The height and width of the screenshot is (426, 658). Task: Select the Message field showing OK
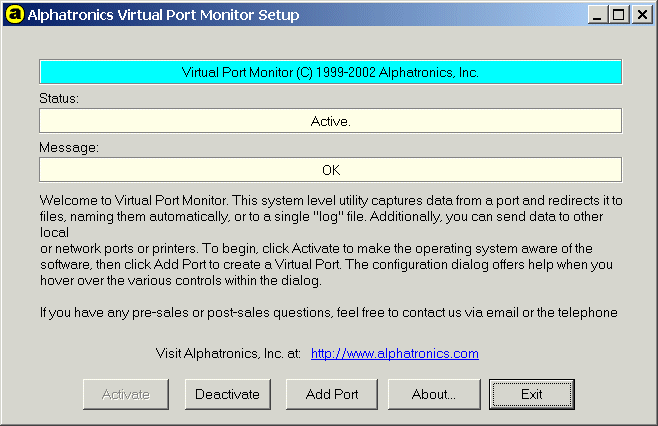click(x=330, y=170)
